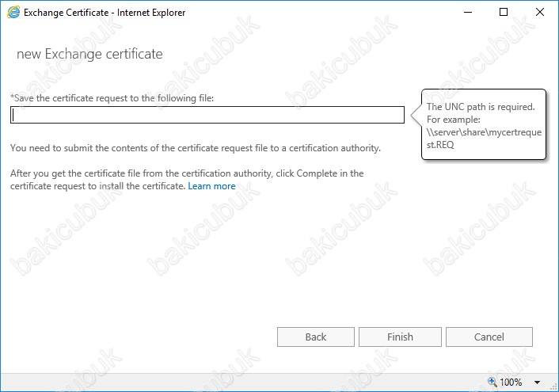559x392 pixels.
Task: Close the Exchange Certificate window
Action: 540,12
